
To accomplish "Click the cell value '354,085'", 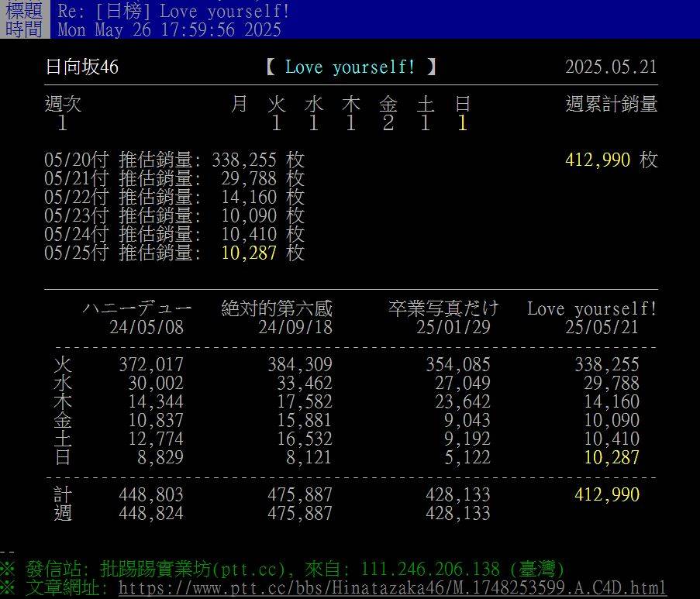I will coord(458,364).
